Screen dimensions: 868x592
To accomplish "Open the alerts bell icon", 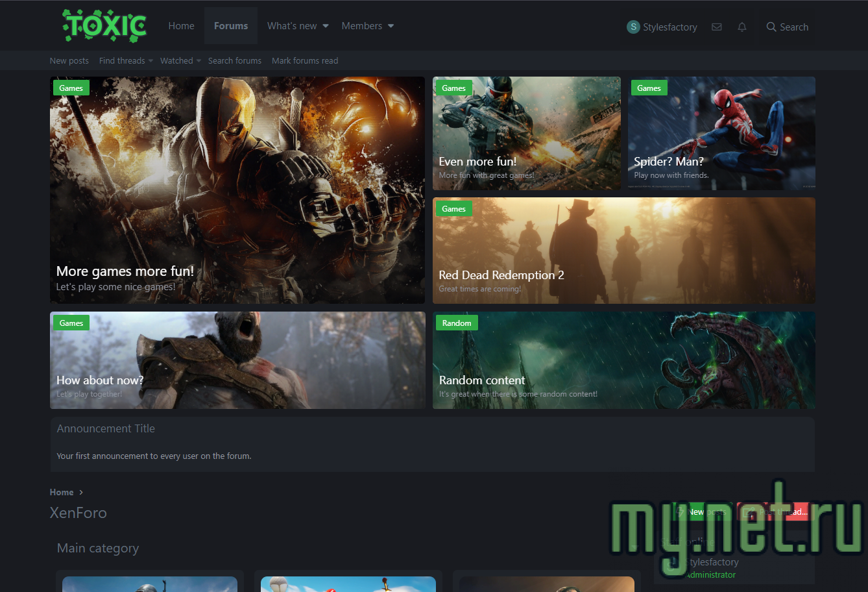I will [742, 27].
